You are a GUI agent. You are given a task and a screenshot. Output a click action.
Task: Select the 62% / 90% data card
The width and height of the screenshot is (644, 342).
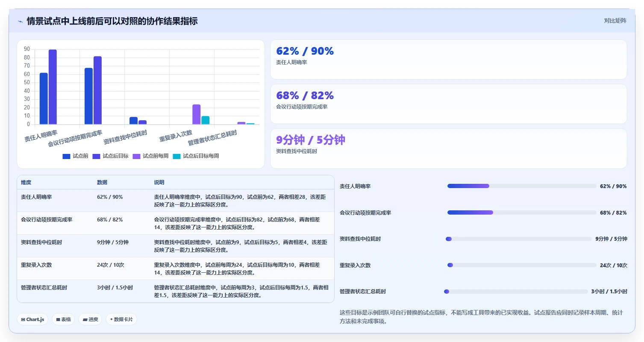(448, 59)
